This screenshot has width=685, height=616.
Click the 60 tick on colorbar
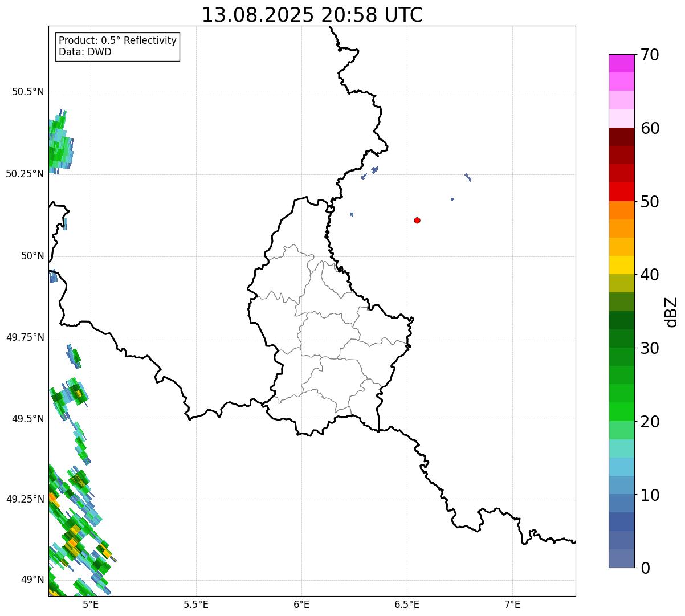pos(649,128)
